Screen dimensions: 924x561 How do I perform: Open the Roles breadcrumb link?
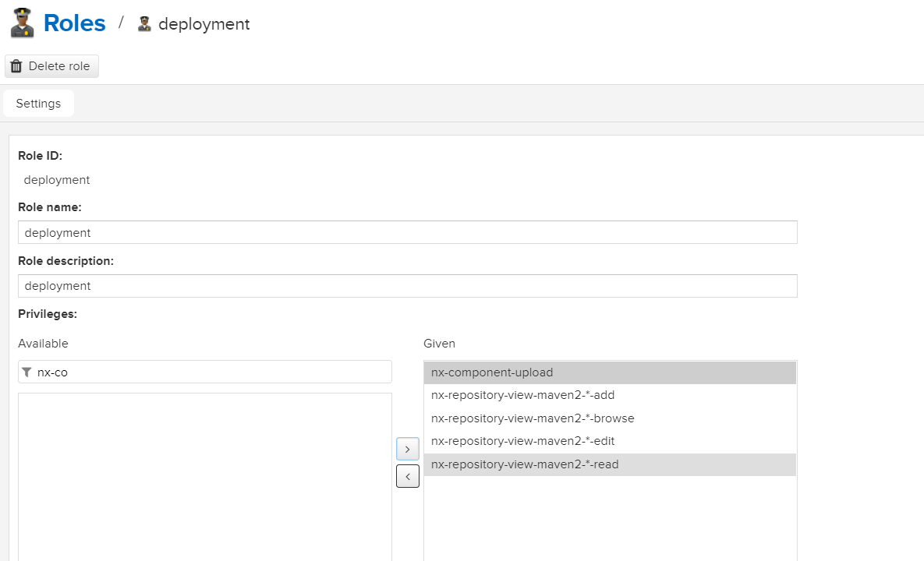click(x=74, y=23)
